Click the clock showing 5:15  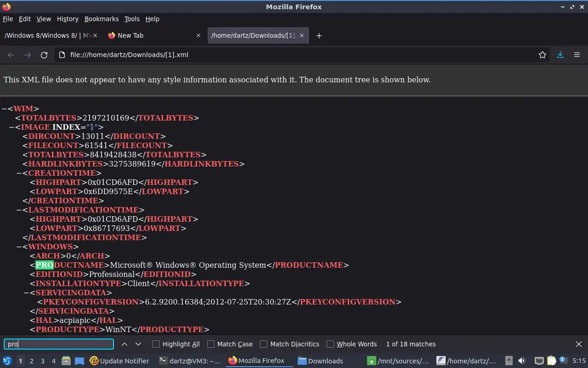579,361
